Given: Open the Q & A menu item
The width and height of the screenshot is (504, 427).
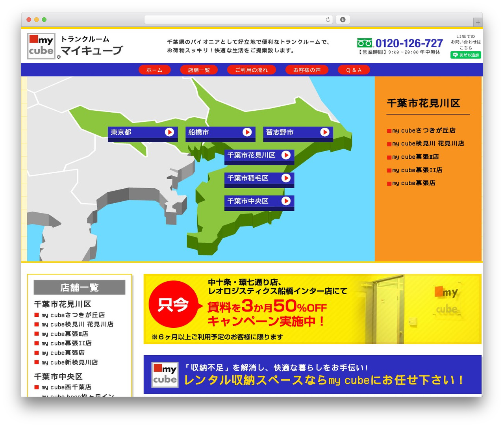Looking at the screenshot, I should [354, 70].
